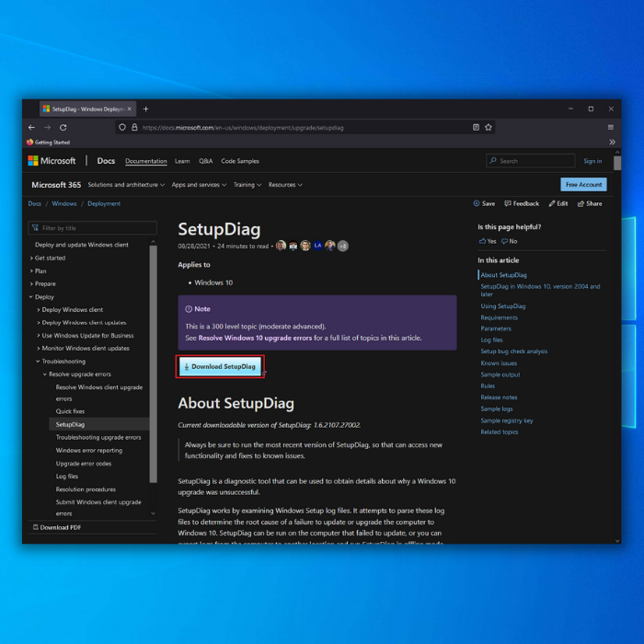This screenshot has width=644, height=644.
Task: Vote Yes, page is helpful
Action: pyautogui.click(x=488, y=241)
